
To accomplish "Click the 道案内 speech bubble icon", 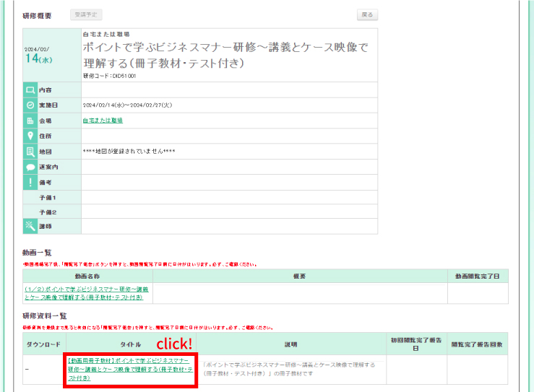I will (30, 167).
